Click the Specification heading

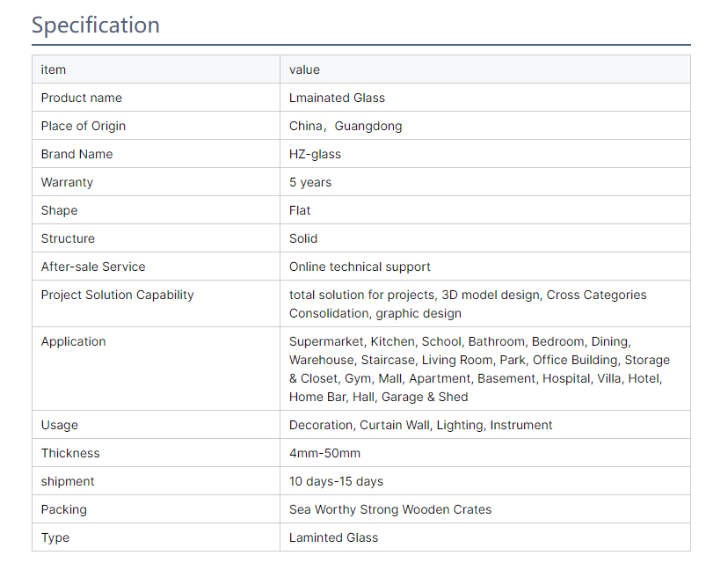96,26
